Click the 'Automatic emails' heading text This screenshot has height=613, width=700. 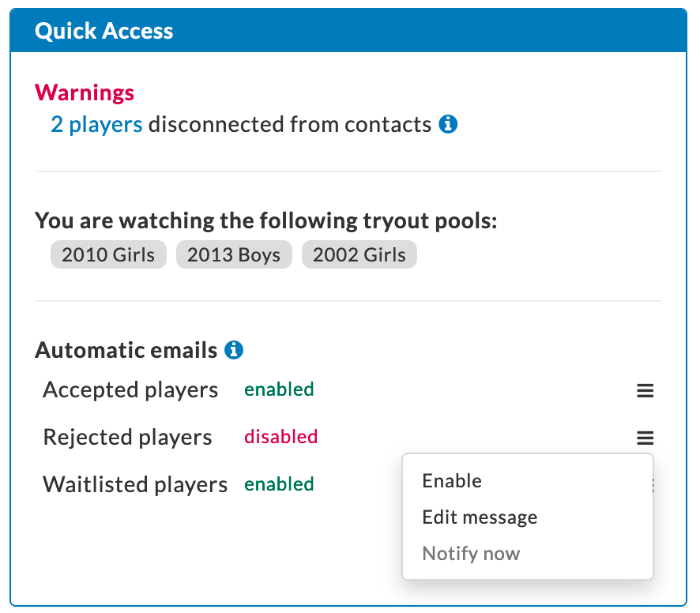(x=126, y=350)
